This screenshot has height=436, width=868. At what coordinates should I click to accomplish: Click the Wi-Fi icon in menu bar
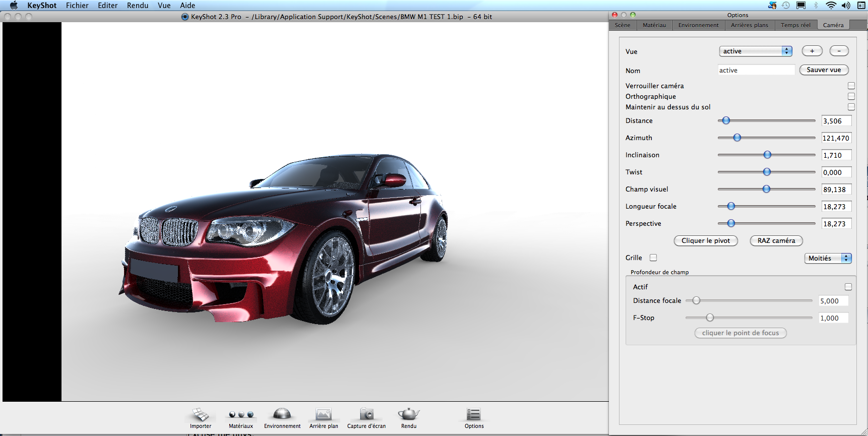831,6
